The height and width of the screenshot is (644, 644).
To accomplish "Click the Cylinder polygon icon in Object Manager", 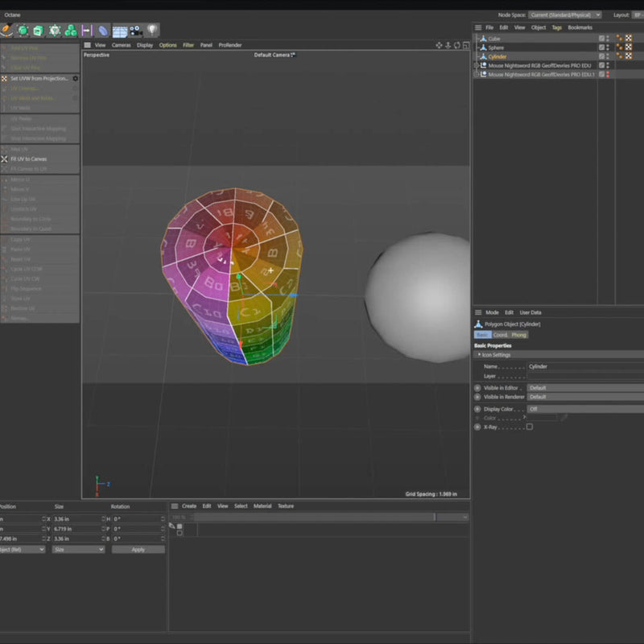I will [484, 56].
